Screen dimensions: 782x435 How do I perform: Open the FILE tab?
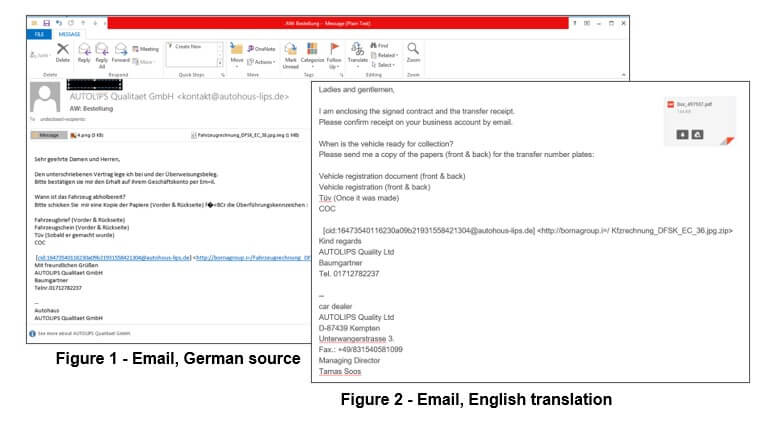click(39, 34)
